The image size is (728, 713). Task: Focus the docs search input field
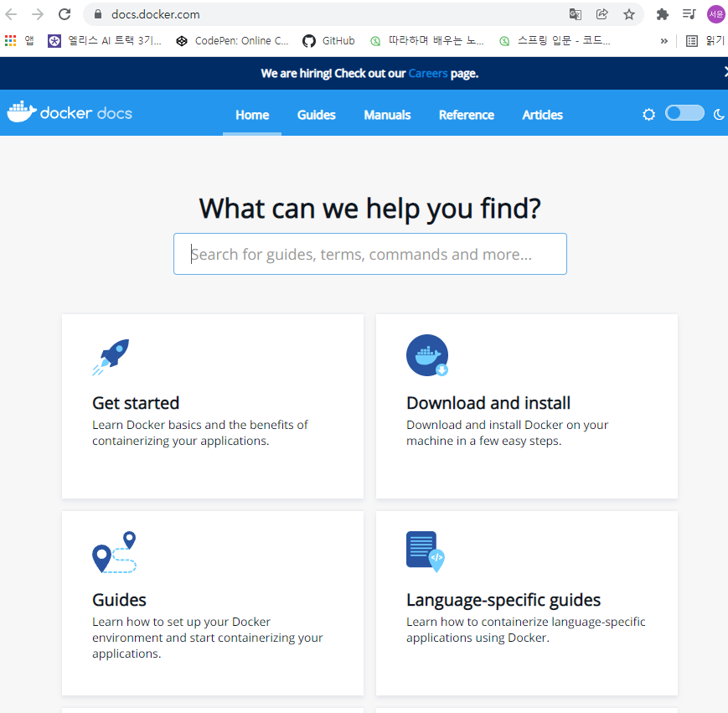pos(370,254)
